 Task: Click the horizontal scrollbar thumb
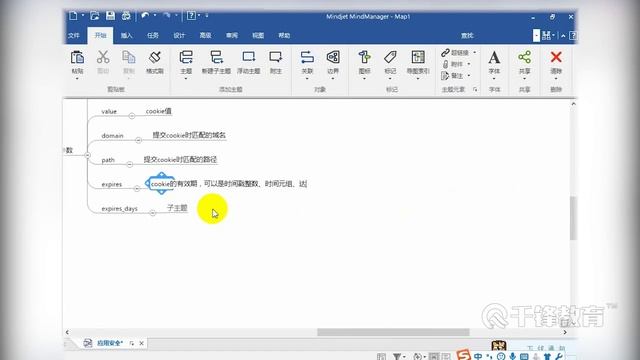393,332
